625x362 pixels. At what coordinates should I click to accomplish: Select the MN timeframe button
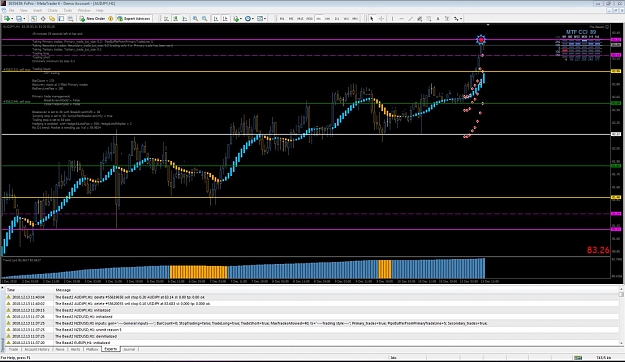[x=355, y=18]
